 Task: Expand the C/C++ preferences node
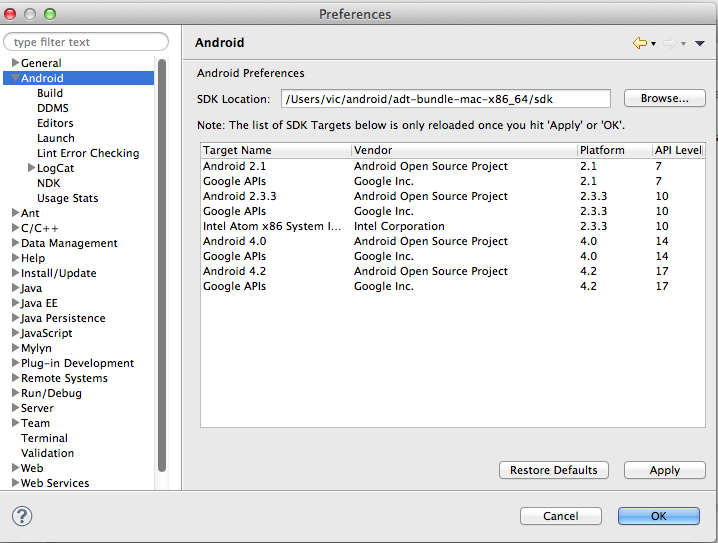coord(15,228)
